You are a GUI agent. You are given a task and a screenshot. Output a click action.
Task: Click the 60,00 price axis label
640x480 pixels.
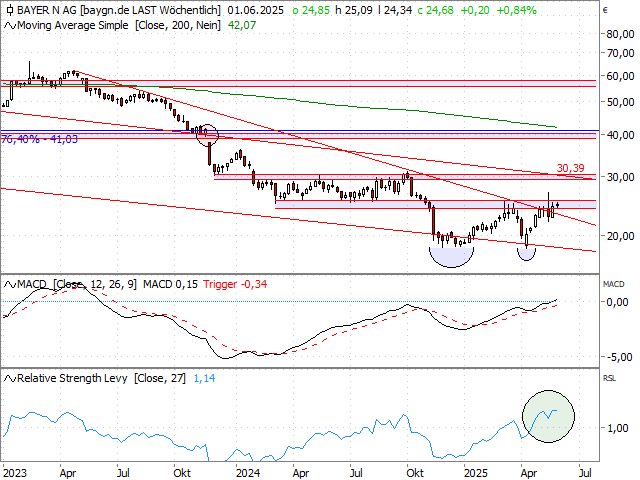click(620, 76)
